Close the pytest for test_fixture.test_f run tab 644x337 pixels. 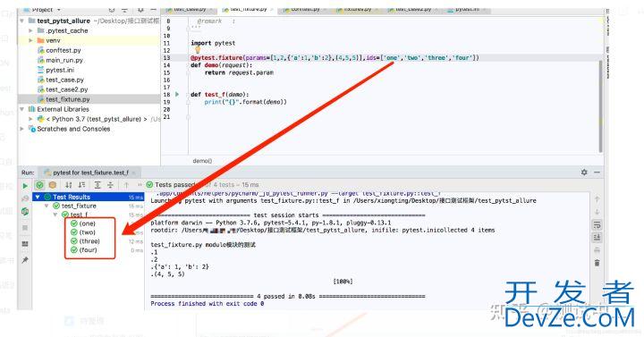pyautogui.click(x=134, y=173)
